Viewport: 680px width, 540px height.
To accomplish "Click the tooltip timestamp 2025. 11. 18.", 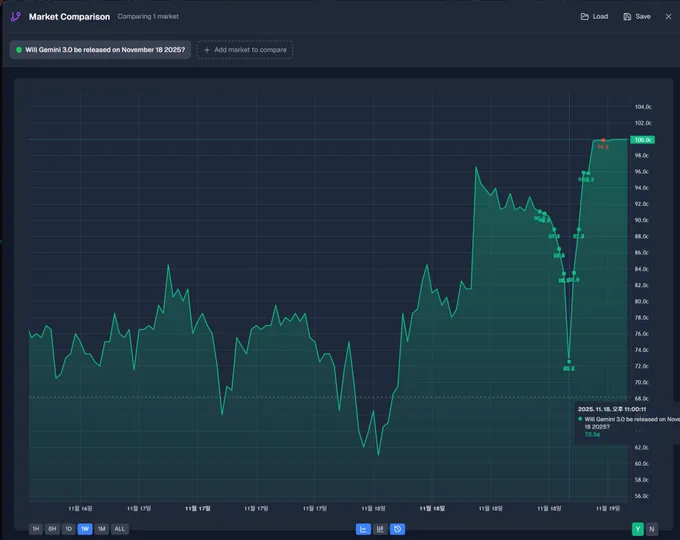I will point(612,409).
